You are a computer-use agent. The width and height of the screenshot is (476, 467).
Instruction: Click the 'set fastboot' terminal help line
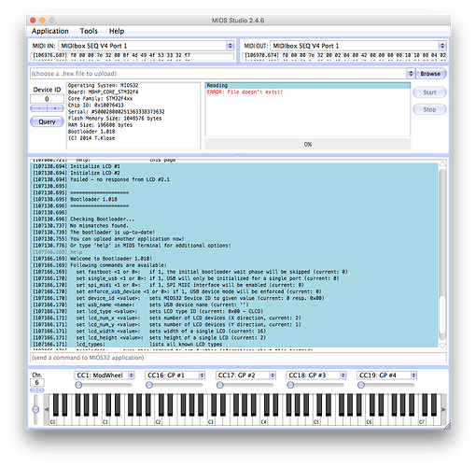[x=212, y=272]
